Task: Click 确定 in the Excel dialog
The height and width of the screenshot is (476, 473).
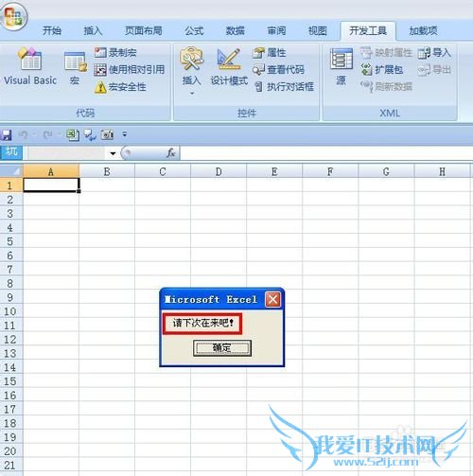Action: click(222, 347)
